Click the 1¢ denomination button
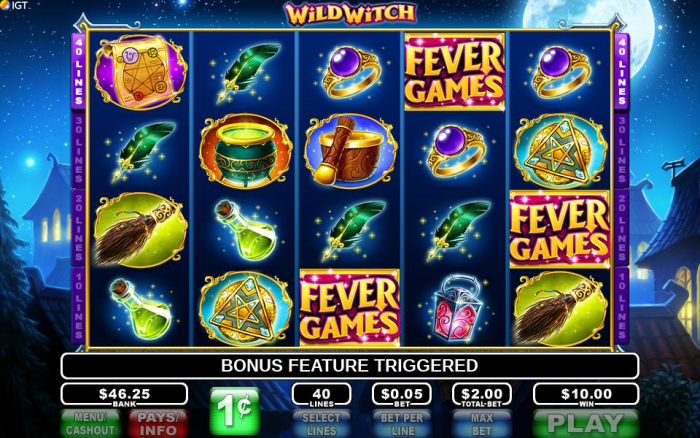 [235, 410]
